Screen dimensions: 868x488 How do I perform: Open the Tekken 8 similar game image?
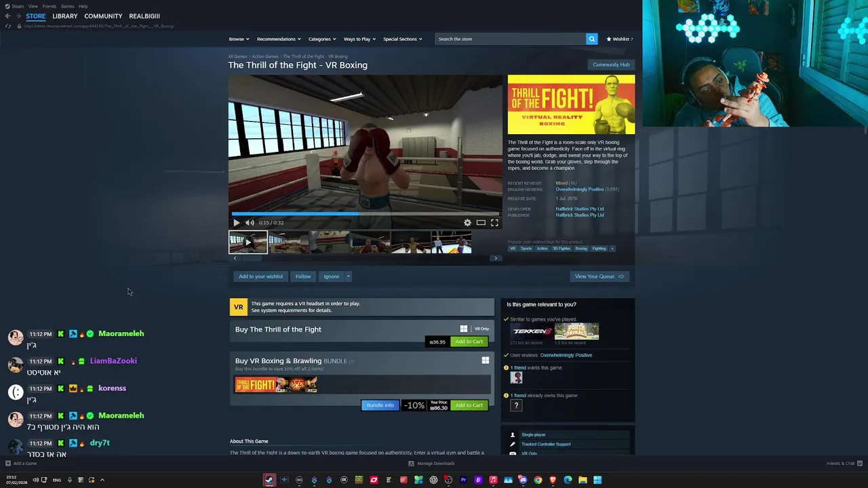point(532,331)
